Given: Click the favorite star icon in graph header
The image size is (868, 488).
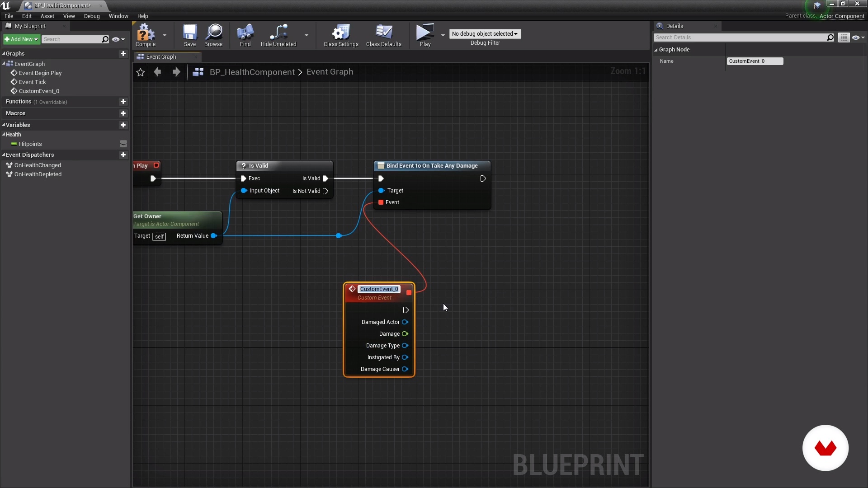Looking at the screenshot, I should (x=141, y=72).
